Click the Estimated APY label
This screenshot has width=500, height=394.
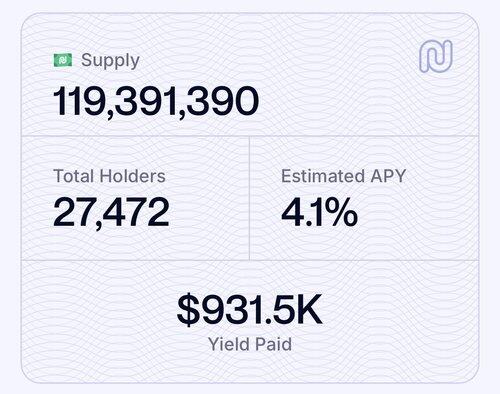coord(344,176)
